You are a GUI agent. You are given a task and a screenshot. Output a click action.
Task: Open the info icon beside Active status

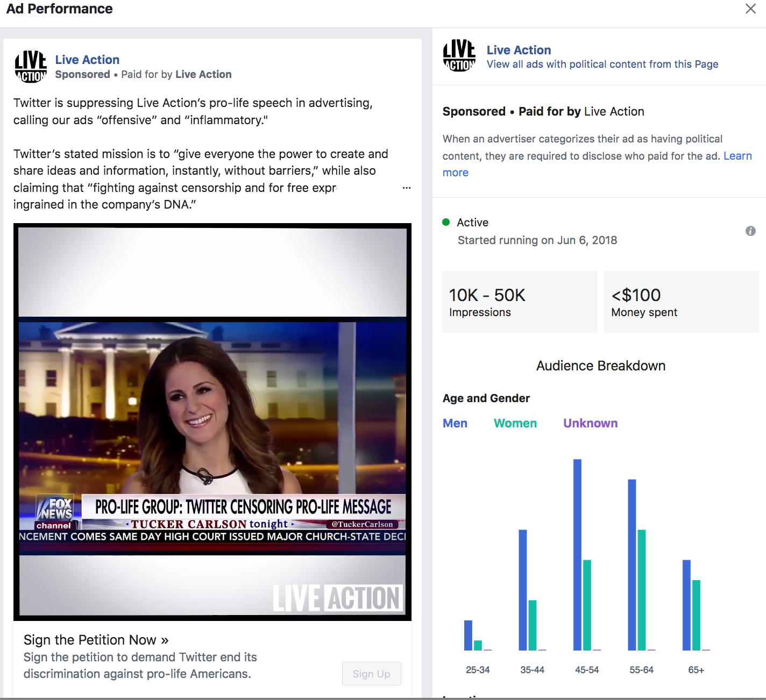(750, 231)
